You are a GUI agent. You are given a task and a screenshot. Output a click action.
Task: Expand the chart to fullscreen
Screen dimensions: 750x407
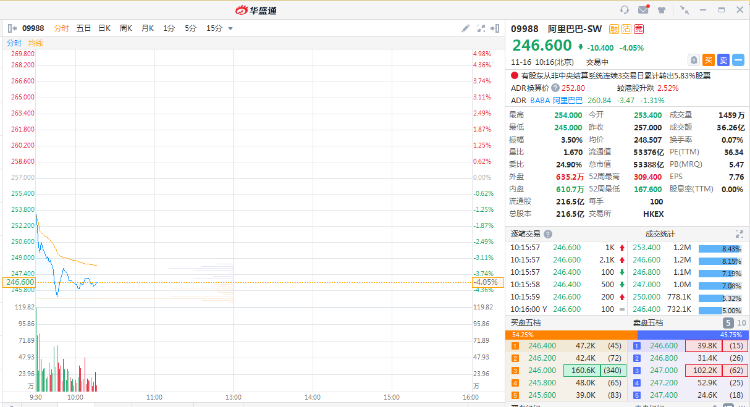click(x=481, y=29)
